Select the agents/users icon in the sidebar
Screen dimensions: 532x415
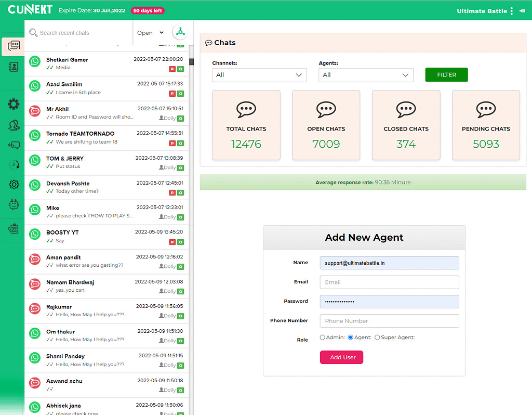click(14, 125)
